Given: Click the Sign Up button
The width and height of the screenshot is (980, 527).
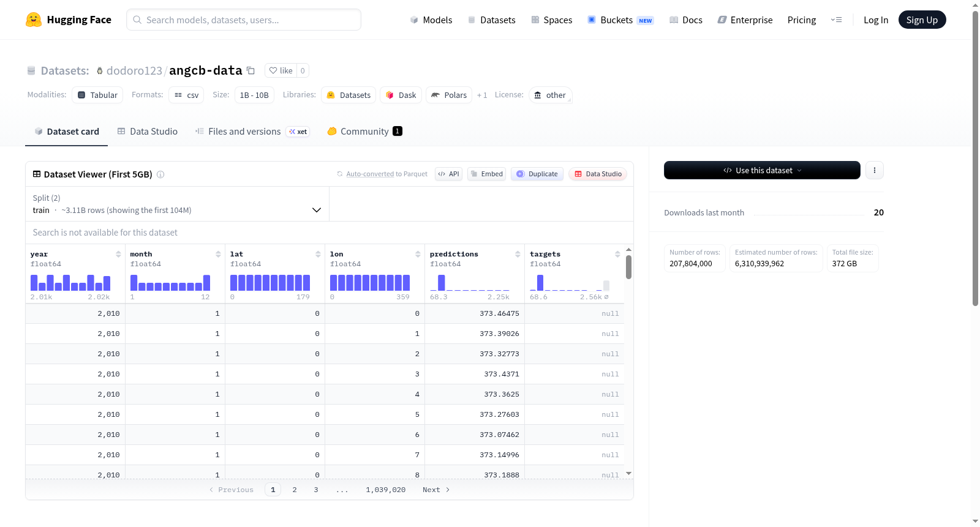Looking at the screenshot, I should (x=922, y=20).
